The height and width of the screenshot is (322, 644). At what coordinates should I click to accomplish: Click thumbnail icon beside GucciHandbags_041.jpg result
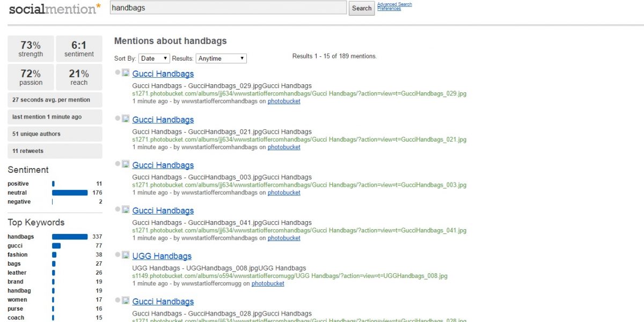click(x=126, y=210)
